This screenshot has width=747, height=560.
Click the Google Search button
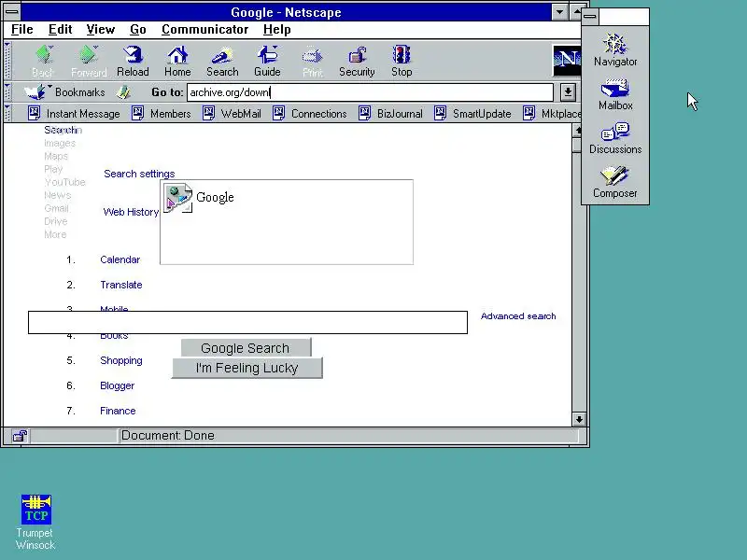pos(246,347)
